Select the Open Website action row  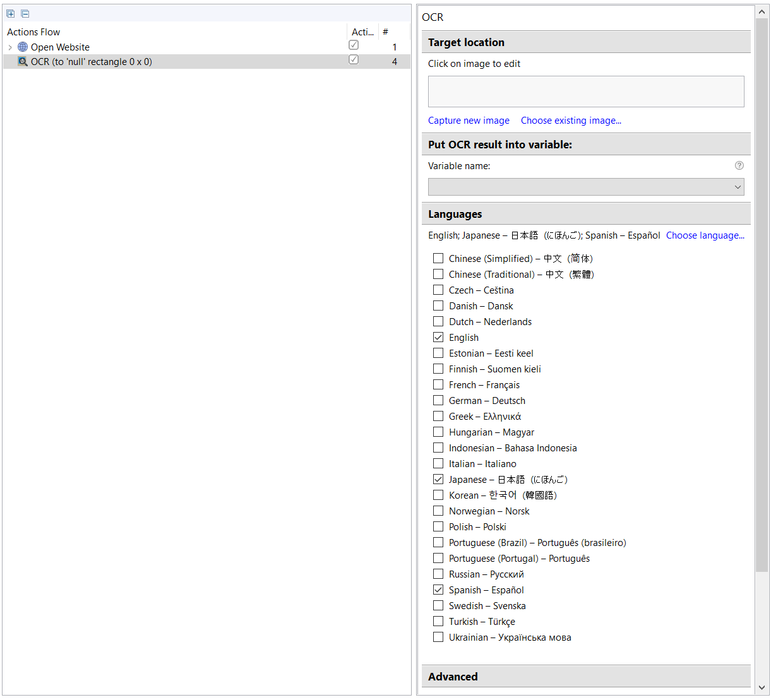(x=206, y=47)
